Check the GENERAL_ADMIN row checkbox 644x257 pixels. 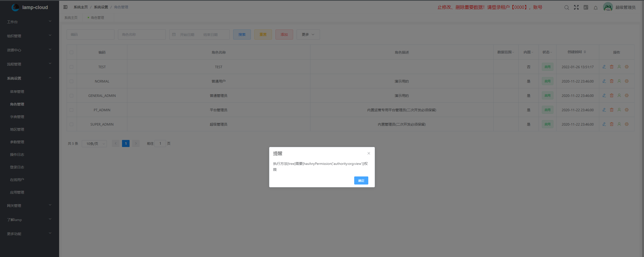point(71,95)
